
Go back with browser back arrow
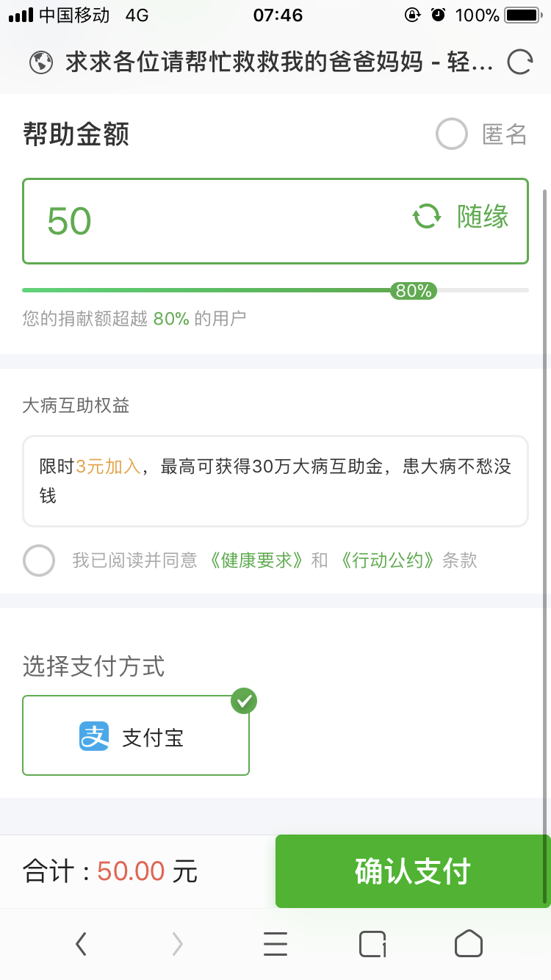tap(81, 943)
